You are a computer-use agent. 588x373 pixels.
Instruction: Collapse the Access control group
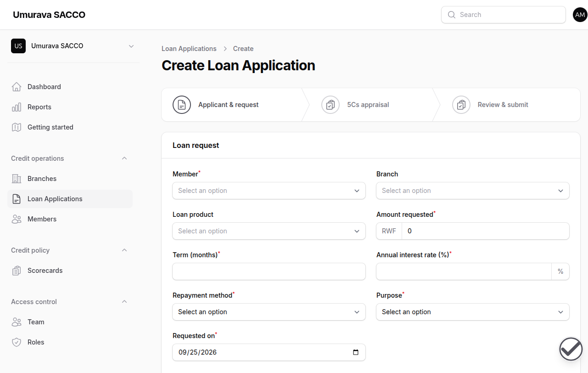click(124, 302)
